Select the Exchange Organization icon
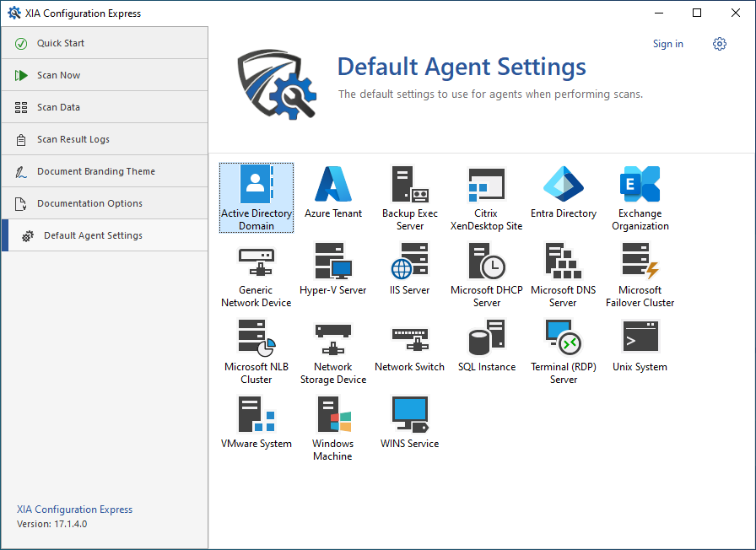The image size is (756, 550). pos(640,185)
